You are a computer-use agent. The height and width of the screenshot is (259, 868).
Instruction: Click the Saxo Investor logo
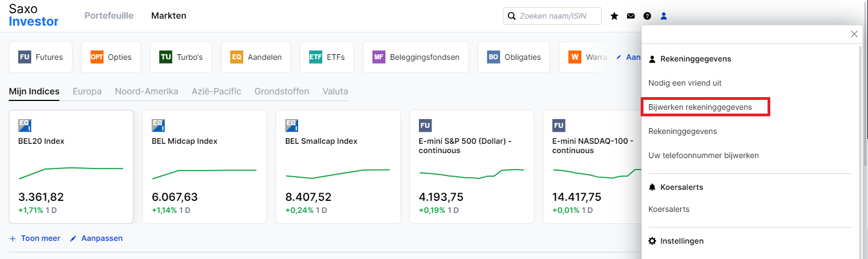(33, 15)
